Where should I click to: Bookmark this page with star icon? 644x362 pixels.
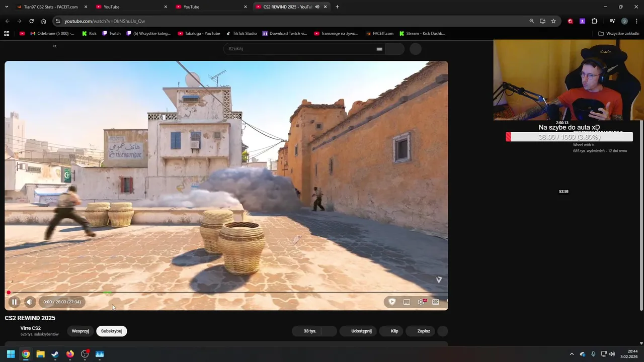tap(553, 21)
